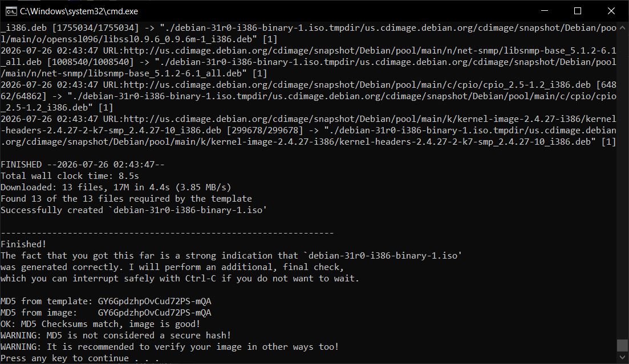Image resolution: width=629 pixels, height=364 pixels.
Task: Click the Press any key to continue prompt
Action: click(x=80, y=358)
